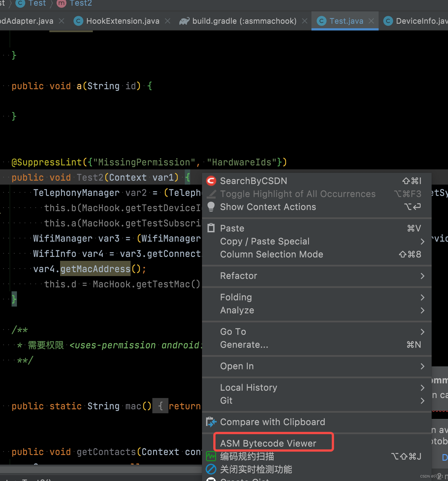Click the DeviceInfo.java class icon

tap(388, 21)
